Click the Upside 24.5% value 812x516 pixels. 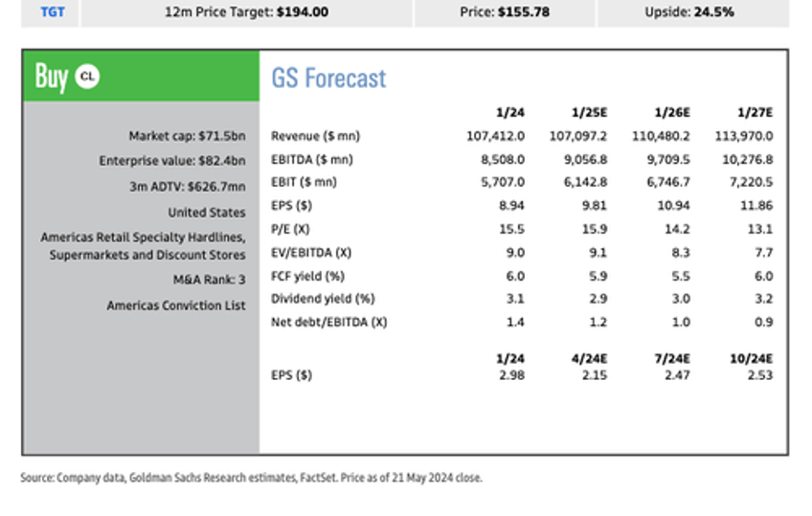click(x=692, y=12)
